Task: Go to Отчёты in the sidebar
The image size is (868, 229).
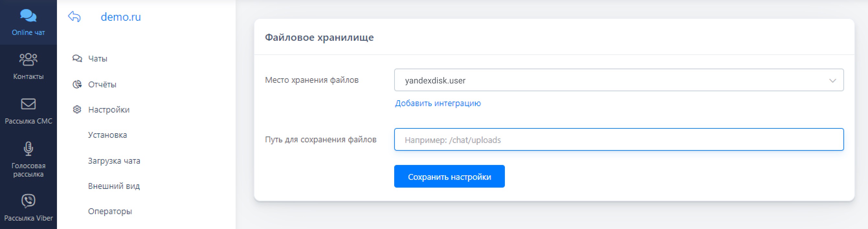Action: (102, 84)
